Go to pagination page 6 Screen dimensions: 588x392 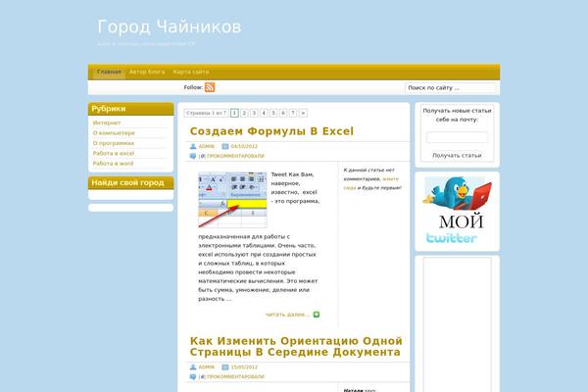283,113
